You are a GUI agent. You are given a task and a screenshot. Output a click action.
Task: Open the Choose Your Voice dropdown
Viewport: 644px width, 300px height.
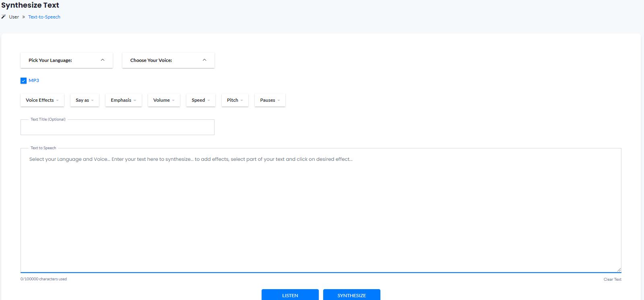(168, 60)
